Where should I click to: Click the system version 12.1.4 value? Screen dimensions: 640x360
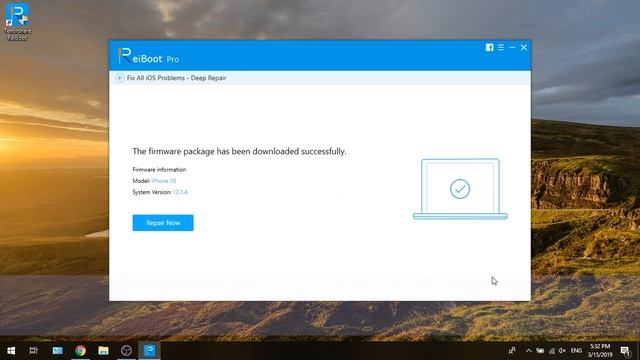(x=180, y=192)
